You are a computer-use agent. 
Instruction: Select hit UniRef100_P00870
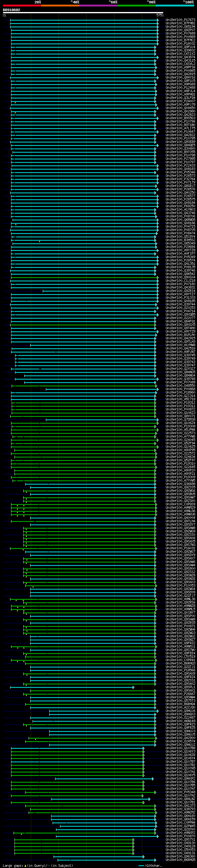[x=180, y=836]
